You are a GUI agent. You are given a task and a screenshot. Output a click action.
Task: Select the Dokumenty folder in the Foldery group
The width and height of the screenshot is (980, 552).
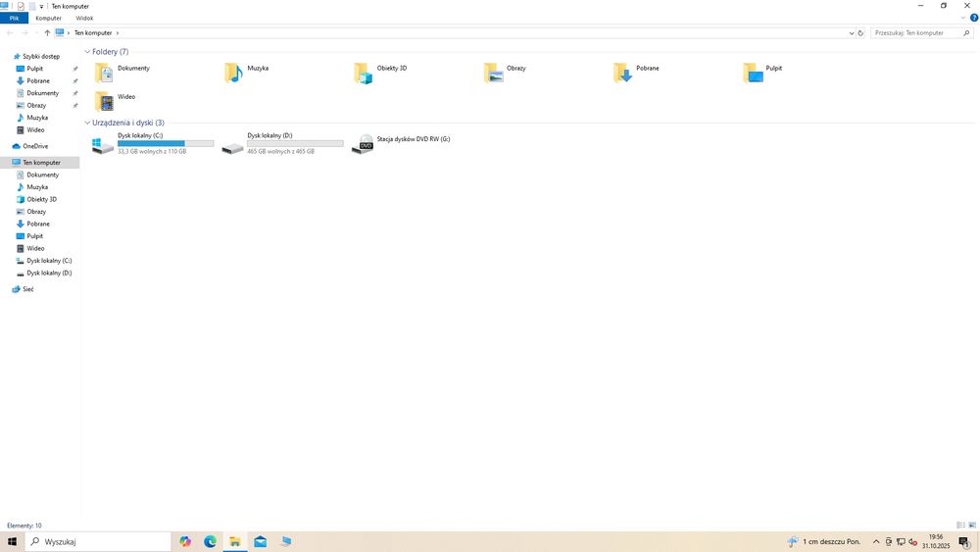click(122, 72)
